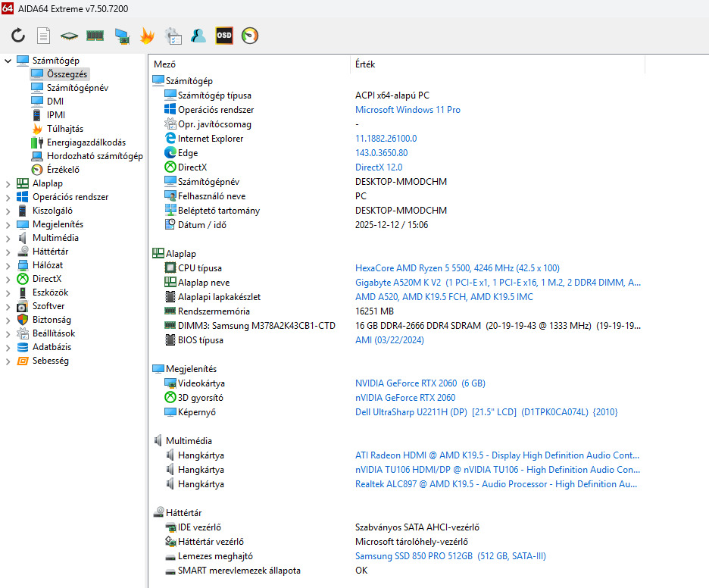The width and height of the screenshot is (709, 588).
Task: Select the DIMM3: Samsung M378A2K43CB1-CTD row
Action: (x=398, y=326)
